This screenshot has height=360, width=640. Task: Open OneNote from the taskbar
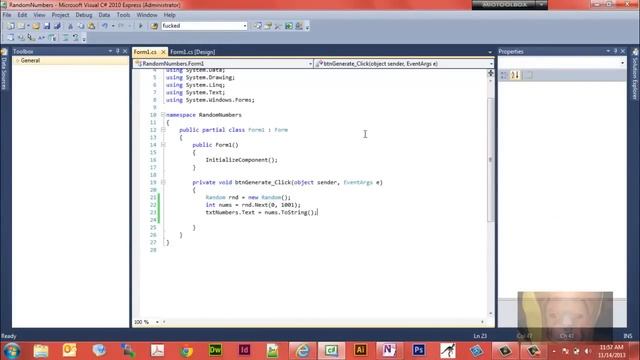[x=389, y=350]
